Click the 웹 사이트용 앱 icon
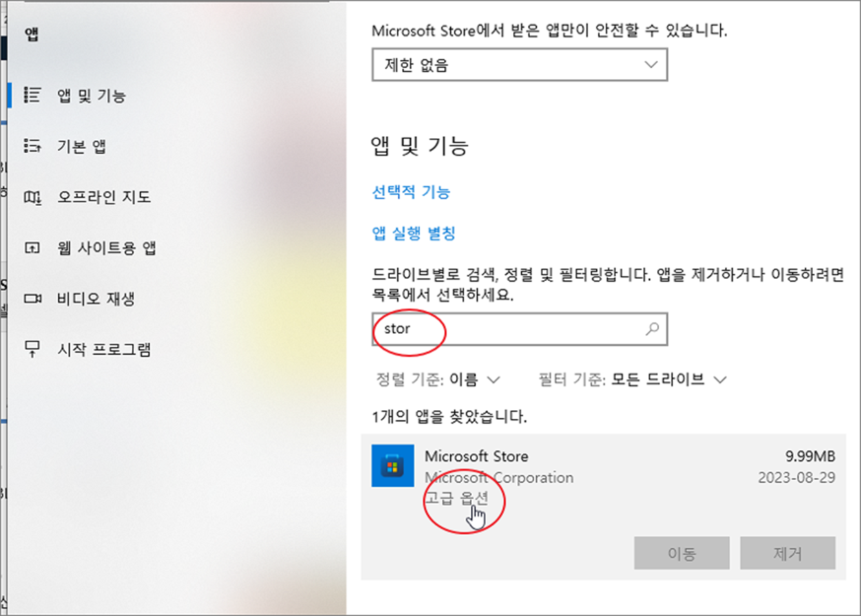 coord(32,248)
